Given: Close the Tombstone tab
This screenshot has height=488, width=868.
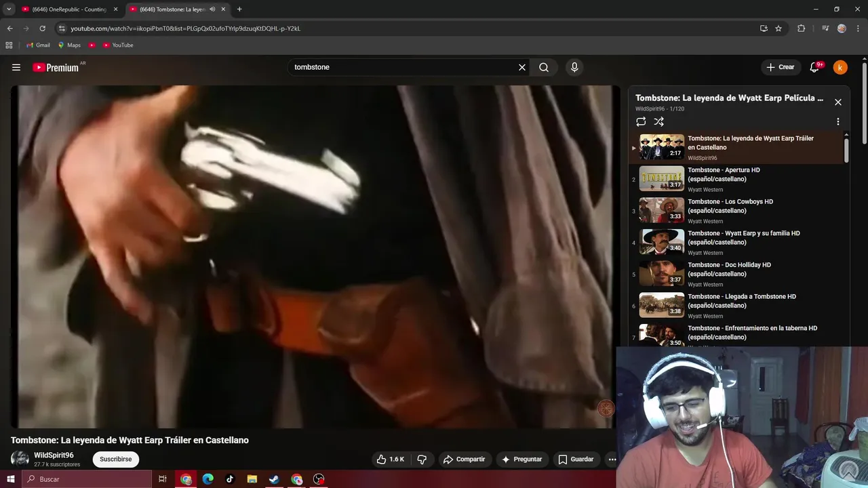Looking at the screenshot, I should tap(223, 9).
